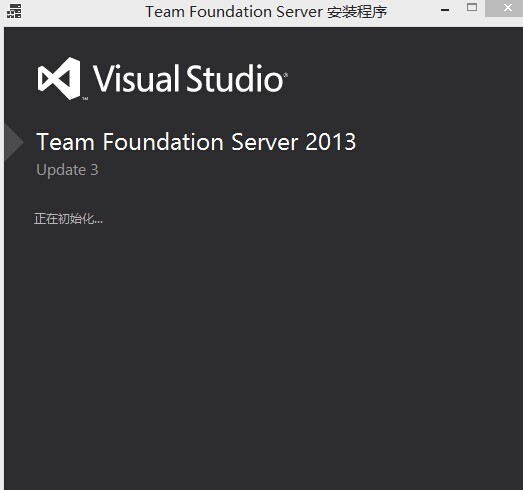Click the "Update 3" subtitle
The image size is (523, 490).
[x=67, y=170]
